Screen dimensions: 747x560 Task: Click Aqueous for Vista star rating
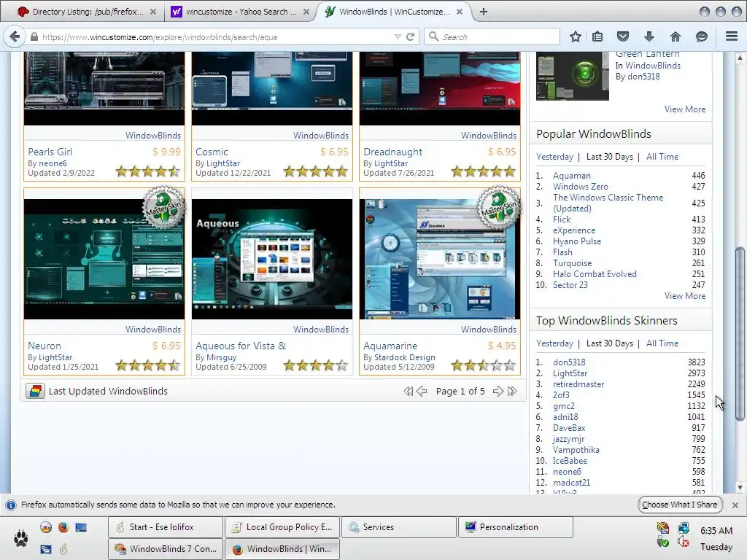pyautogui.click(x=316, y=366)
